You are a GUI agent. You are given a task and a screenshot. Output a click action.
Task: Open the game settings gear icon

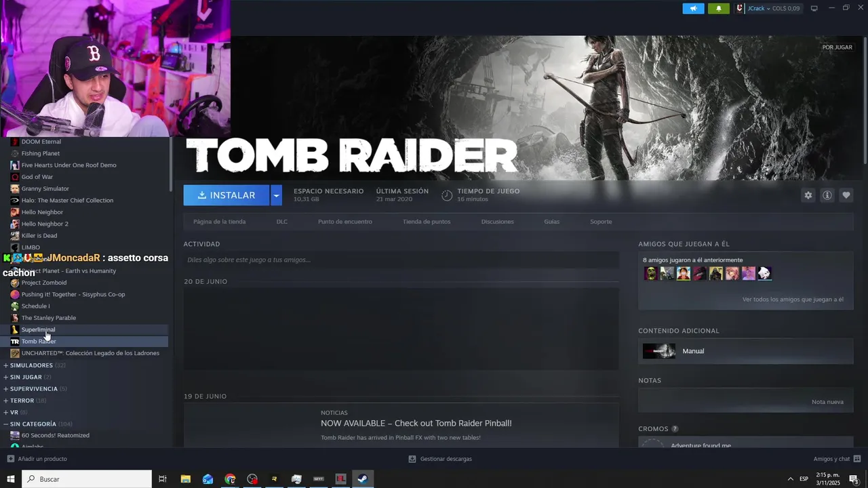(x=808, y=195)
